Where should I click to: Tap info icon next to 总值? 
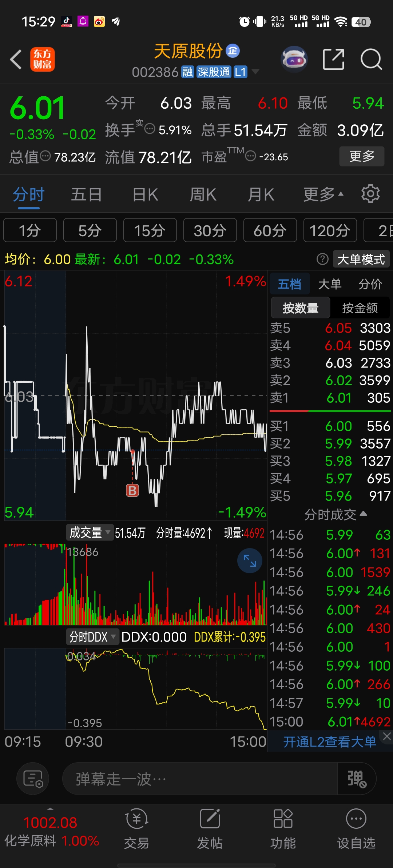coord(45,156)
